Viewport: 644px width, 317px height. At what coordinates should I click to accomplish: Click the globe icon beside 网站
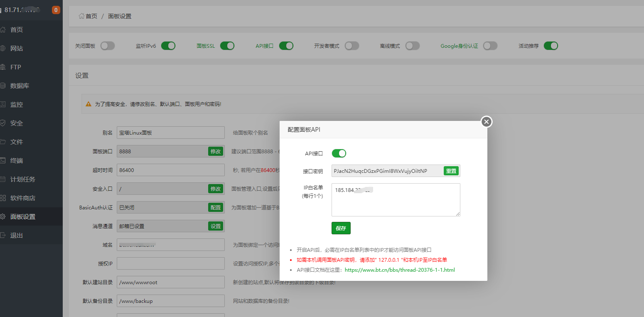2,48
